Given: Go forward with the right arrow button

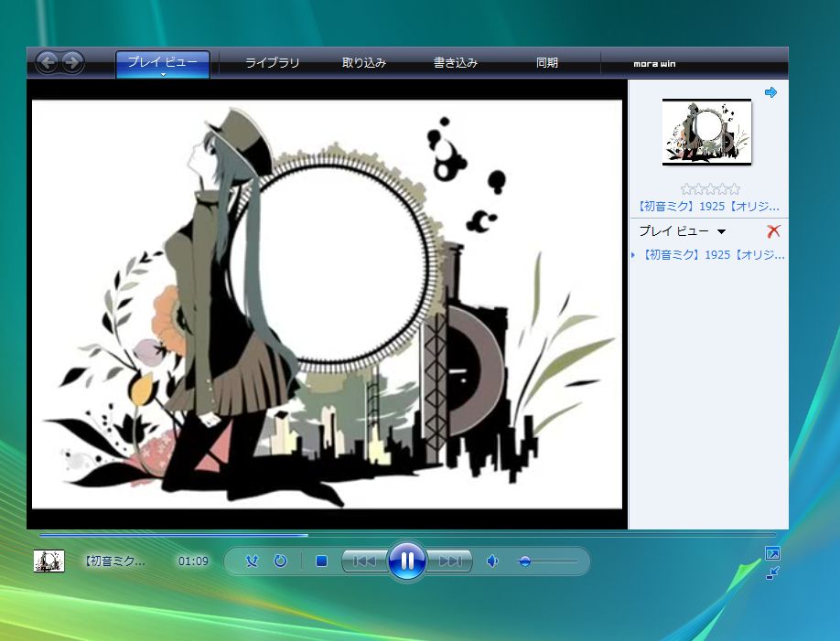Looking at the screenshot, I should point(71,63).
